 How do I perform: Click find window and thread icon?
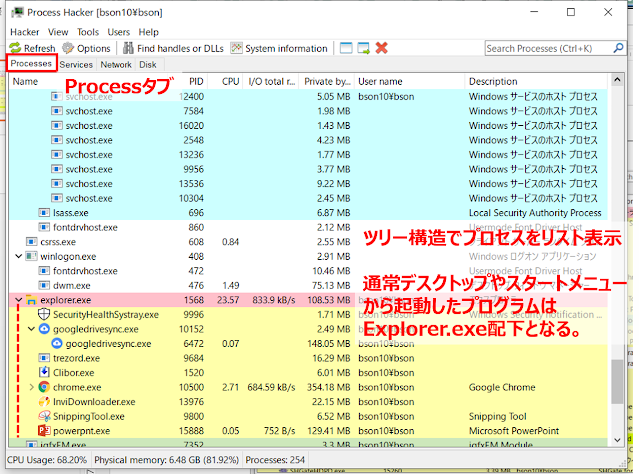click(363, 48)
